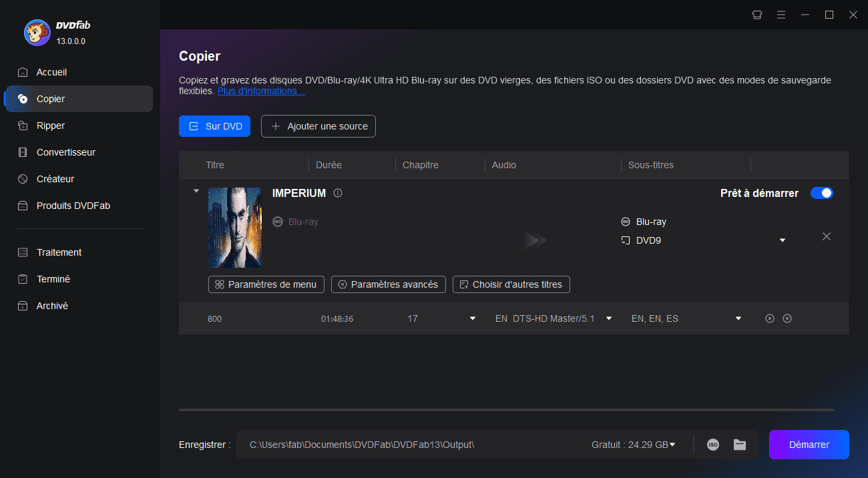Click the DVDFab monkey logo
Viewport: 868px width, 478px height.
tap(37, 32)
